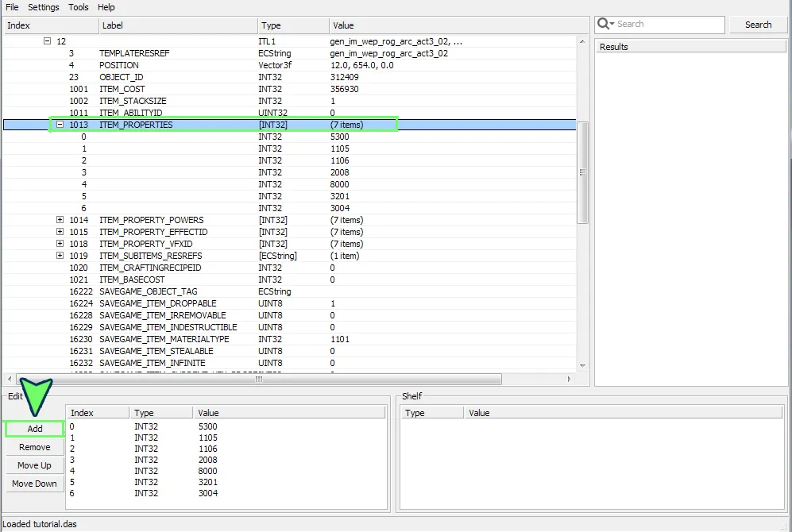Click the Move Up button

tap(34, 465)
